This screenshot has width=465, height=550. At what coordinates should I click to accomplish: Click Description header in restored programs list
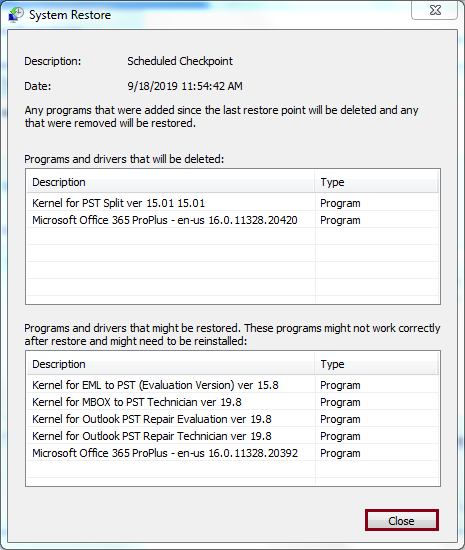coord(170,364)
